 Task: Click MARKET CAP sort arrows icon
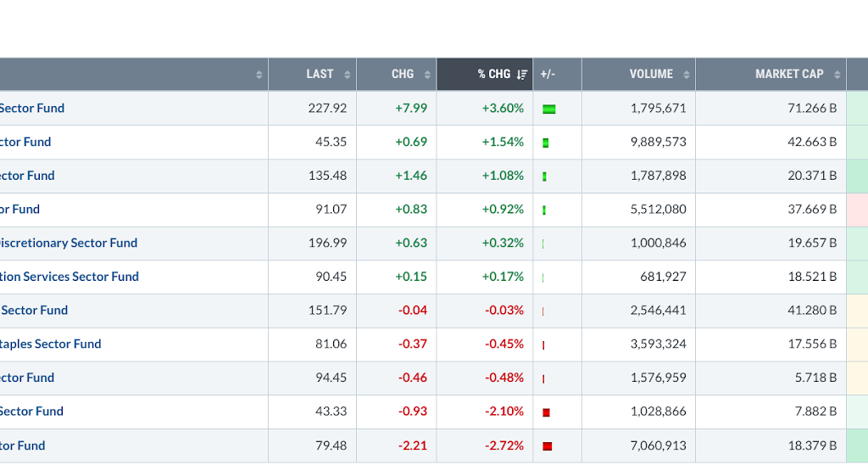click(x=837, y=75)
